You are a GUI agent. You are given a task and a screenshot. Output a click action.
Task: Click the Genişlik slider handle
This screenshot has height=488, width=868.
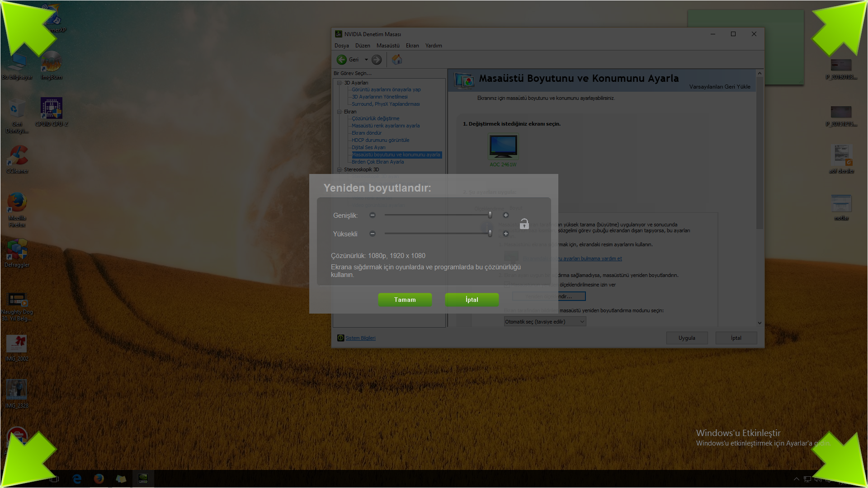click(x=490, y=215)
